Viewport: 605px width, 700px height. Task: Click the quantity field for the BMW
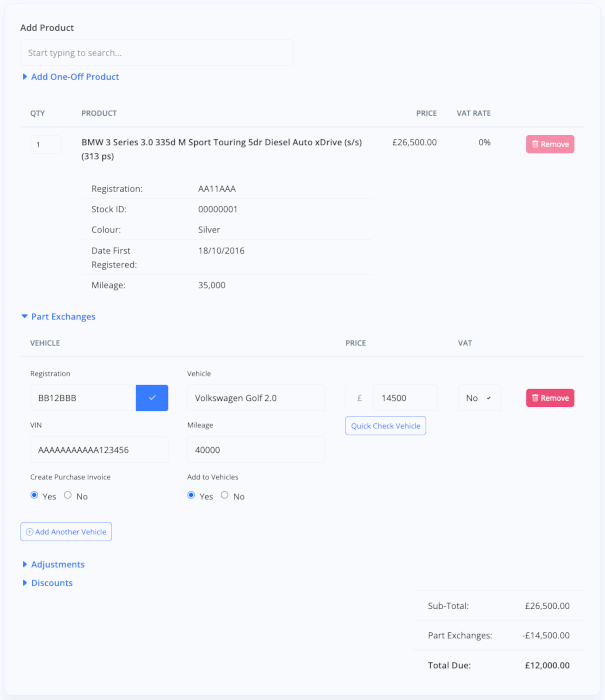click(x=46, y=145)
